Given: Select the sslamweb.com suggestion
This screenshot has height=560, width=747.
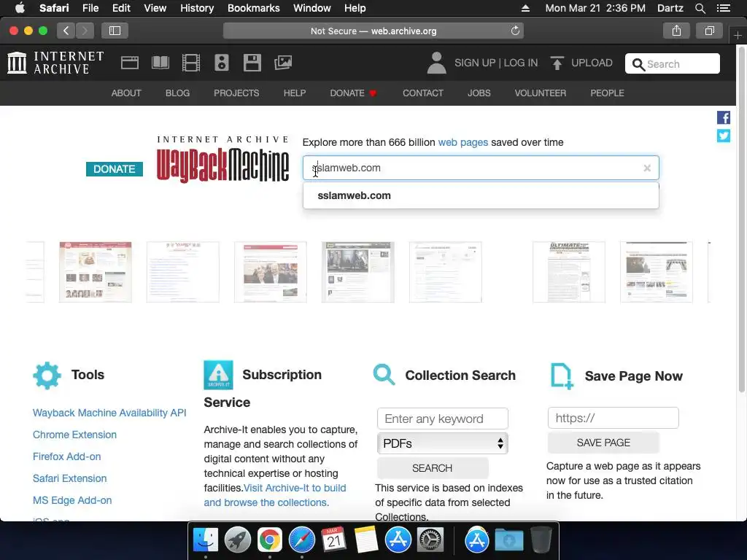Looking at the screenshot, I should tap(481, 195).
